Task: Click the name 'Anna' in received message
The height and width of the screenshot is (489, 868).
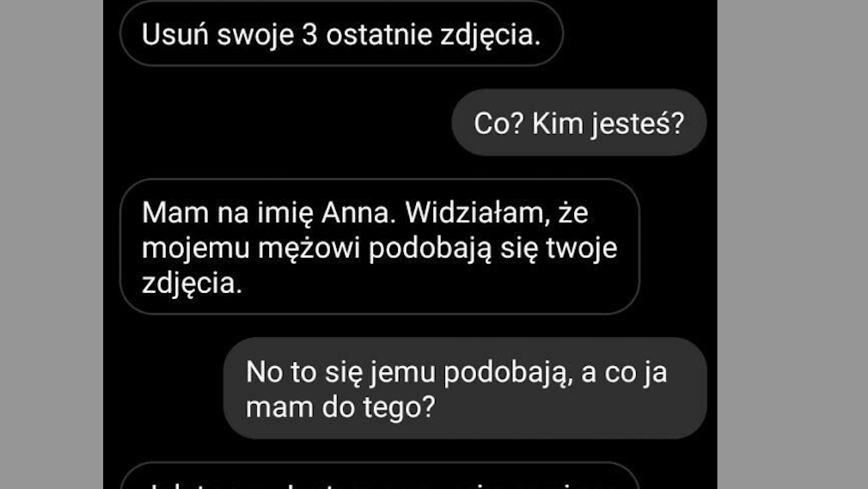Action: point(358,212)
